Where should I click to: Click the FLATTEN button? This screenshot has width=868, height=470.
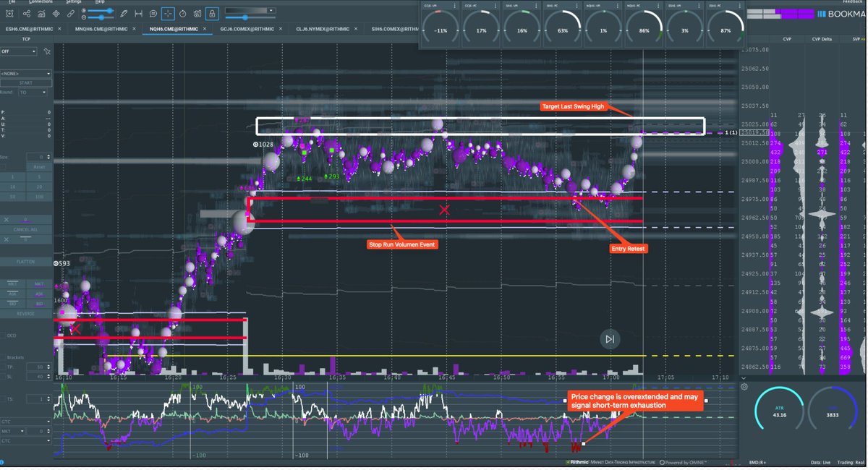[x=26, y=262]
